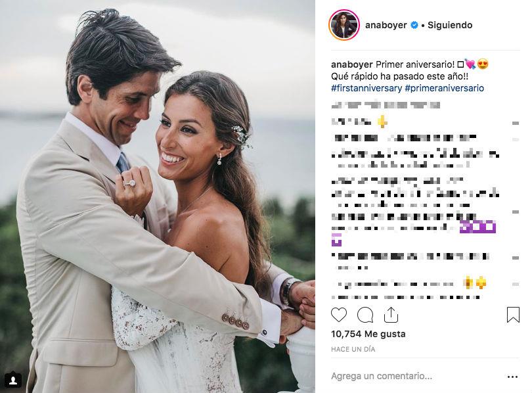View the 10,754 Me gusta likes list

point(368,334)
